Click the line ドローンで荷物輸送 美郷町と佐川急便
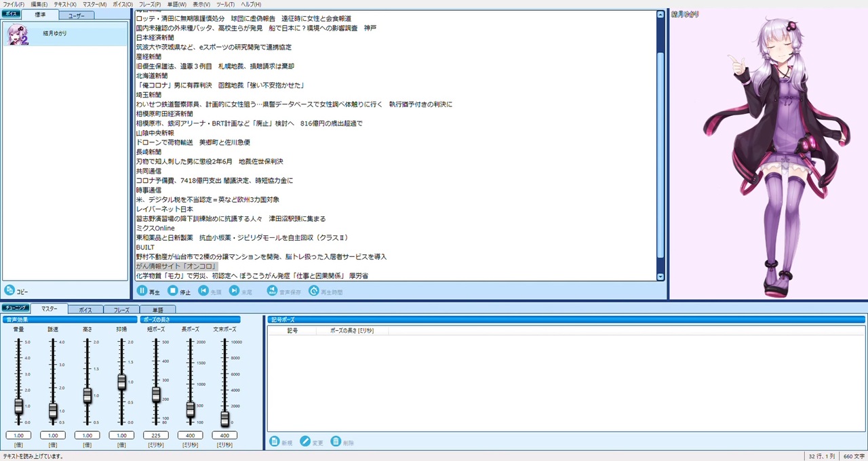Screen dimensions: 868x461 click(x=193, y=142)
